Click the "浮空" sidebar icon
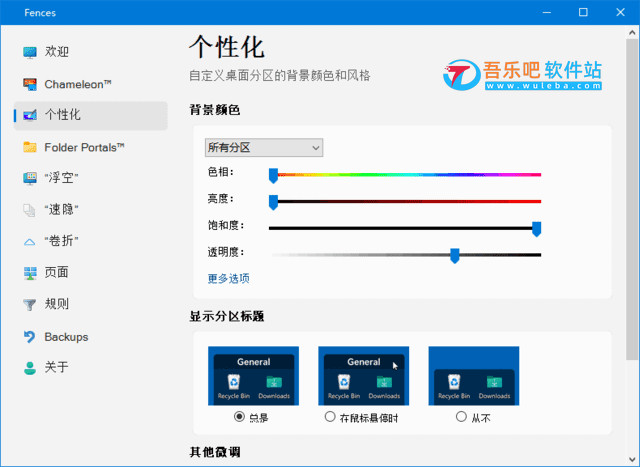This screenshot has width=640, height=467. coord(29,178)
